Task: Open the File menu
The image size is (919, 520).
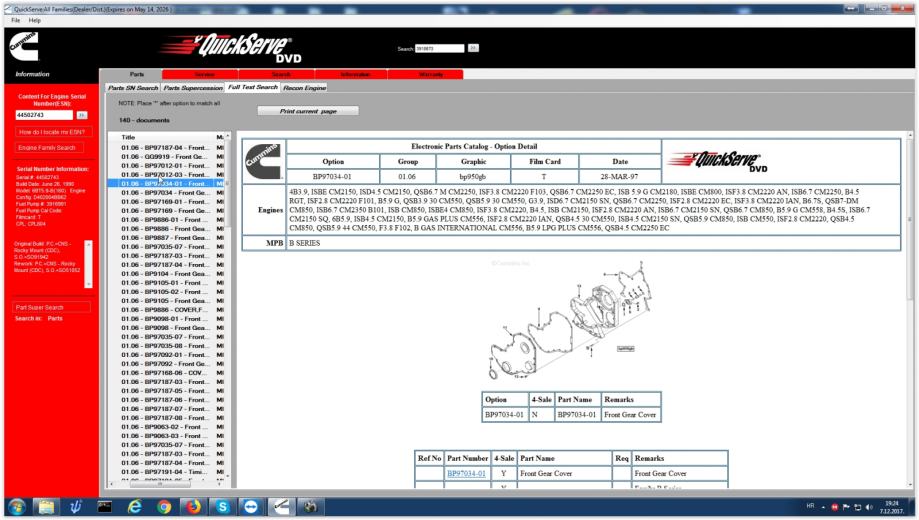Action: 16,20
